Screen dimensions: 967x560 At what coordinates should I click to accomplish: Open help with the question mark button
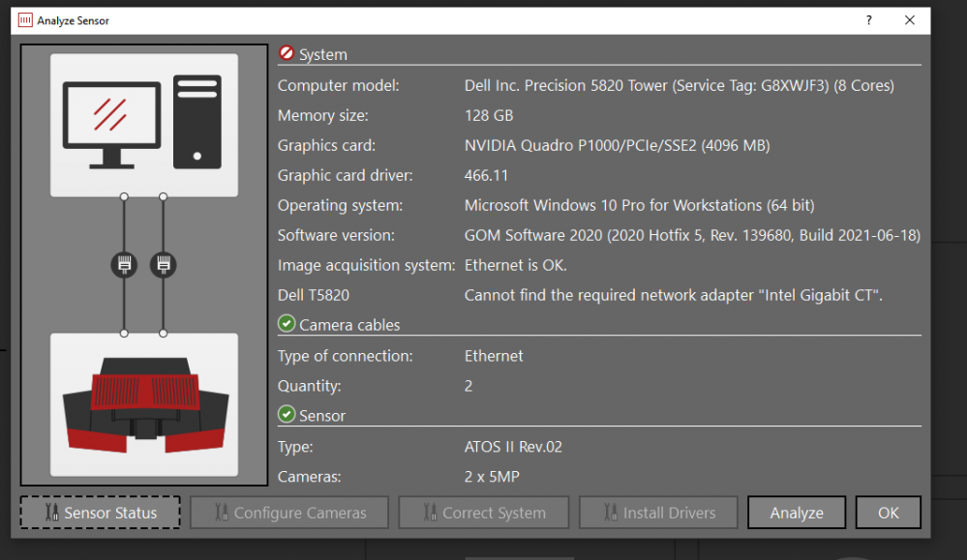pyautogui.click(x=869, y=20)
